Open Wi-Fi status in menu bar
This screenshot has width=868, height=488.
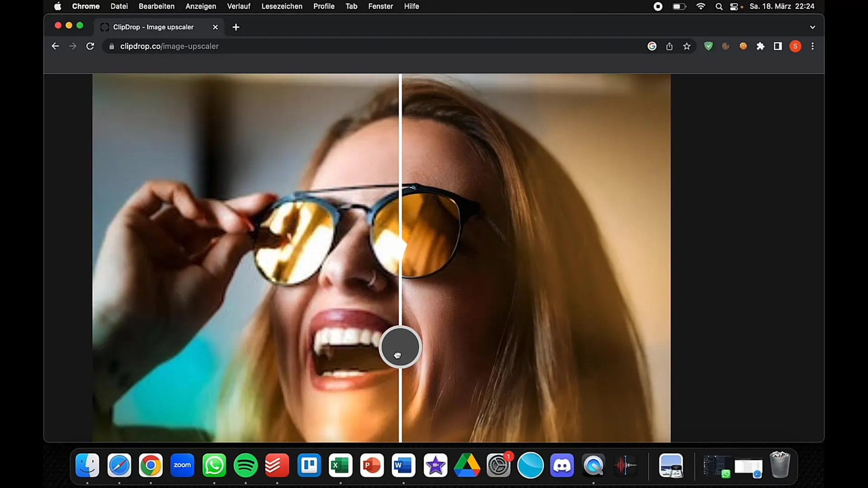[x=701, y=6]
